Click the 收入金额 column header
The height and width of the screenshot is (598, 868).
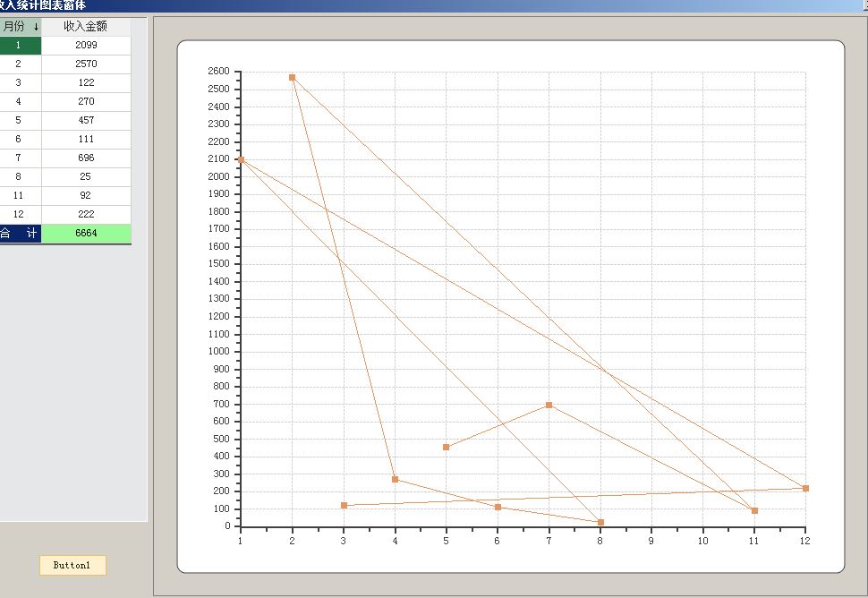(x=86, y=26)
